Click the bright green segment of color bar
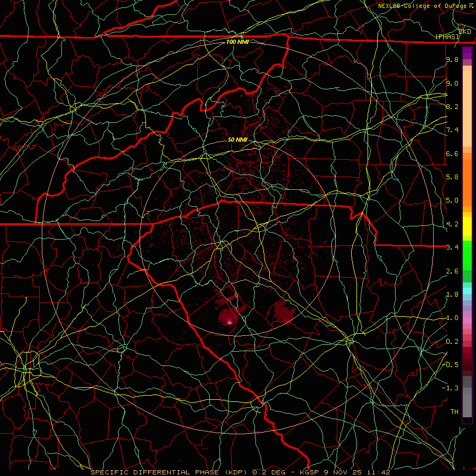Screen dimensions: 476x476 (467, 255)
